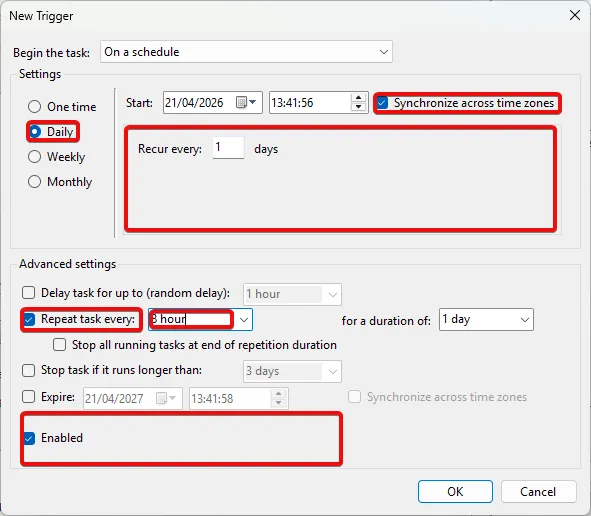This screenshot has height=516, width=591.
Task: Decrease start time with down spinner arrow
Action: click(358, 107)
